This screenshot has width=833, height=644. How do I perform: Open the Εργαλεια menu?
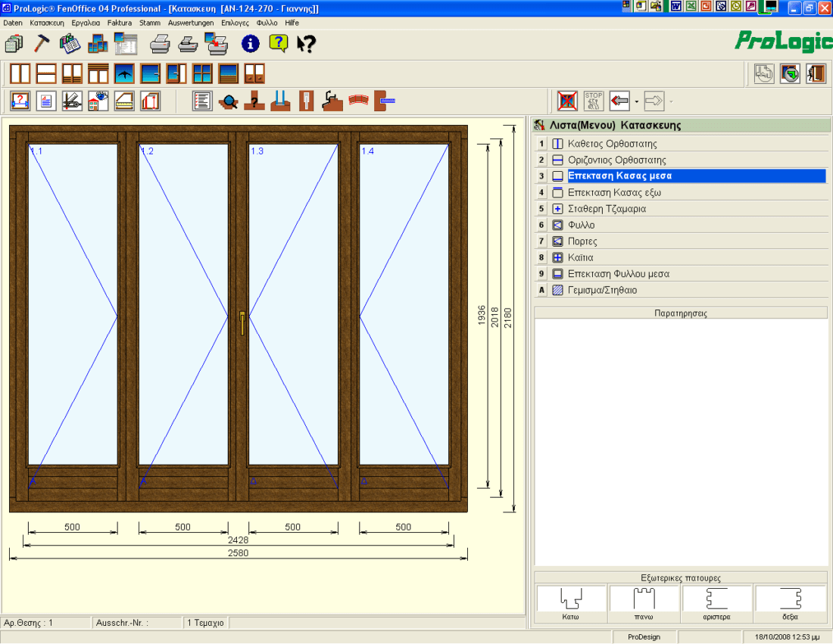coord(86,23)
